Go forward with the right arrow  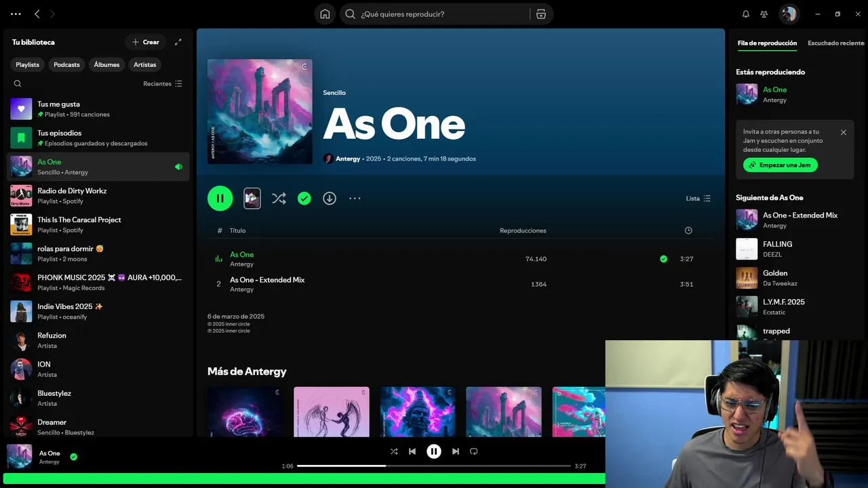pyautogui.click(x=52, y=14)
